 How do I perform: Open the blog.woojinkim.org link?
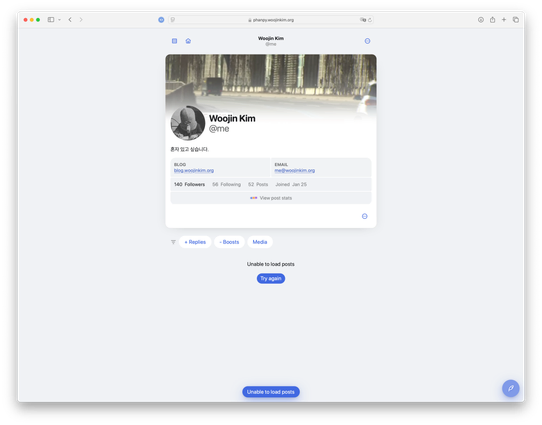[x=194, y=170]
